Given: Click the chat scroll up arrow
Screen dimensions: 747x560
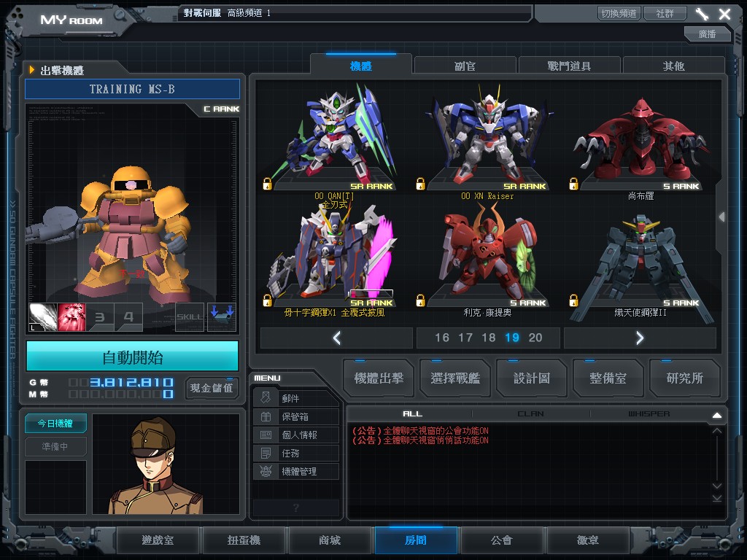Looking at the screenshot, I should pyautogui.click(x=717, y=431).
